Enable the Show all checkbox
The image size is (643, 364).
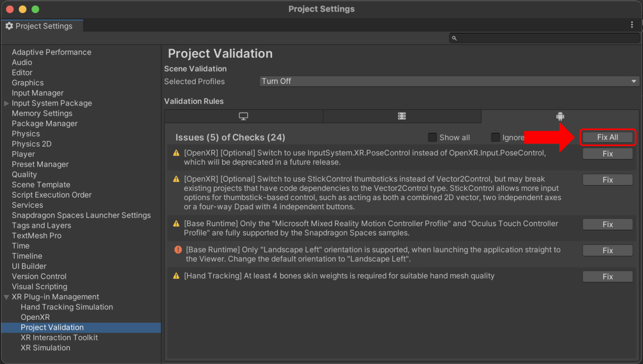[432, 137]
